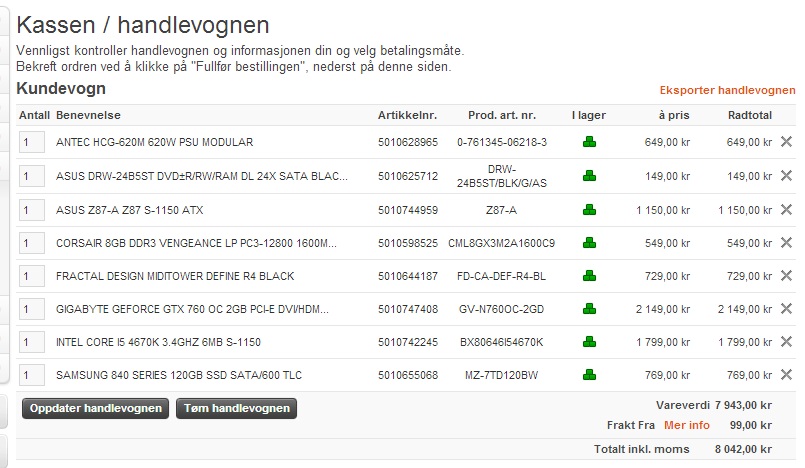
Task: Open CORSAIR 8GB DDR3 VENGEANCE product
Action: pos(197,243)
